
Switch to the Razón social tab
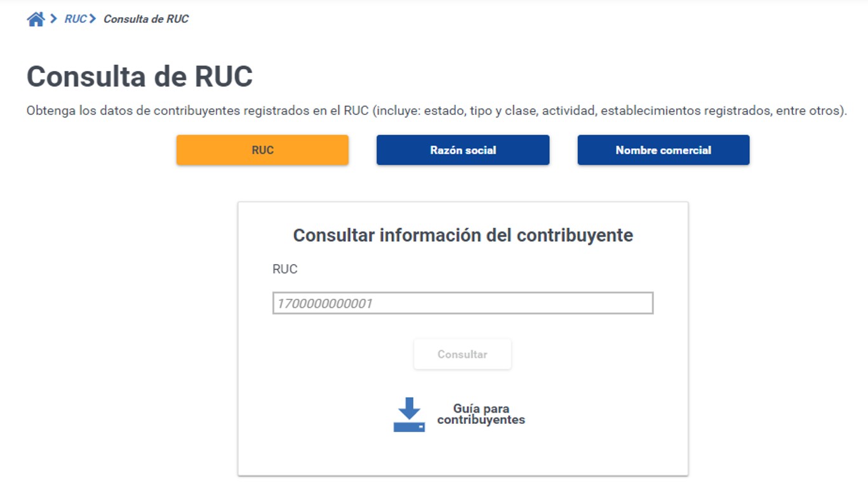[x=462, y=150]
